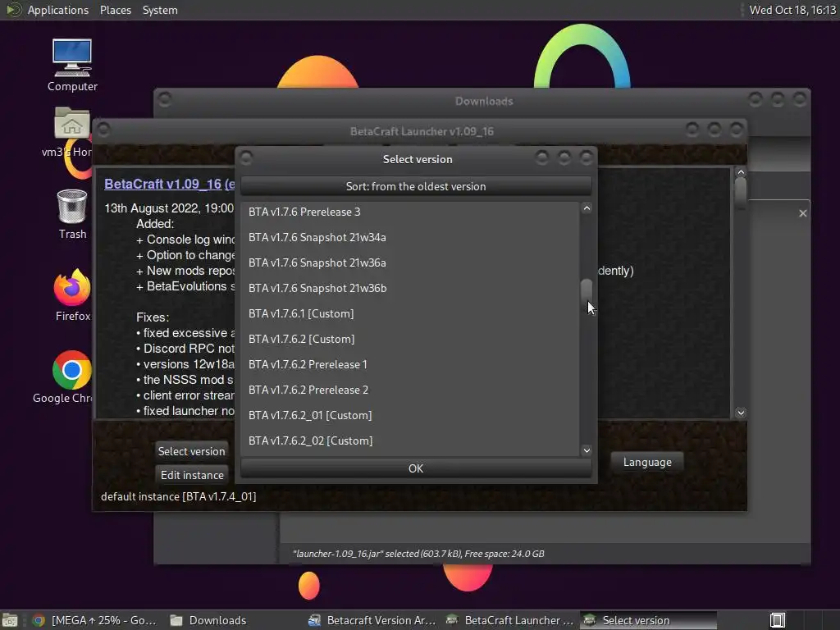Viewport: 840px width, 630px height.
Task: Select BTA v1.7.6 Prerelease 3
Action: [x=410, y=212]
